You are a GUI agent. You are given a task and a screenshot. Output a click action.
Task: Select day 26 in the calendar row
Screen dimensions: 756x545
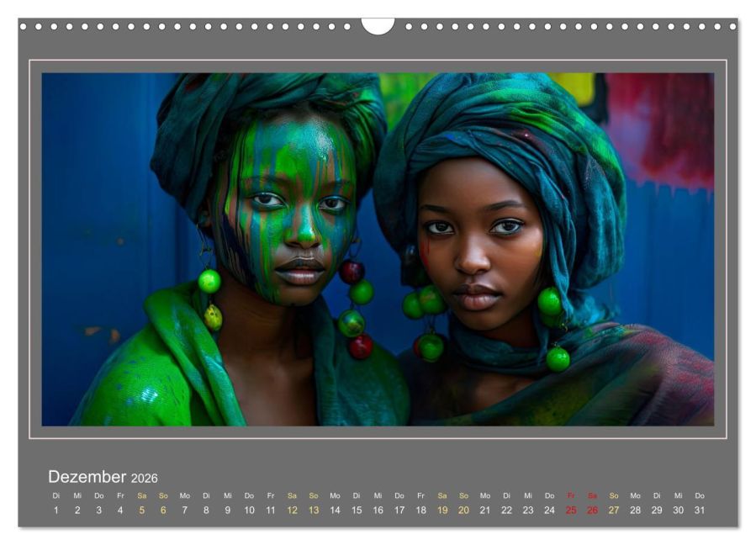pyautogui.click(x=592, y=510)
